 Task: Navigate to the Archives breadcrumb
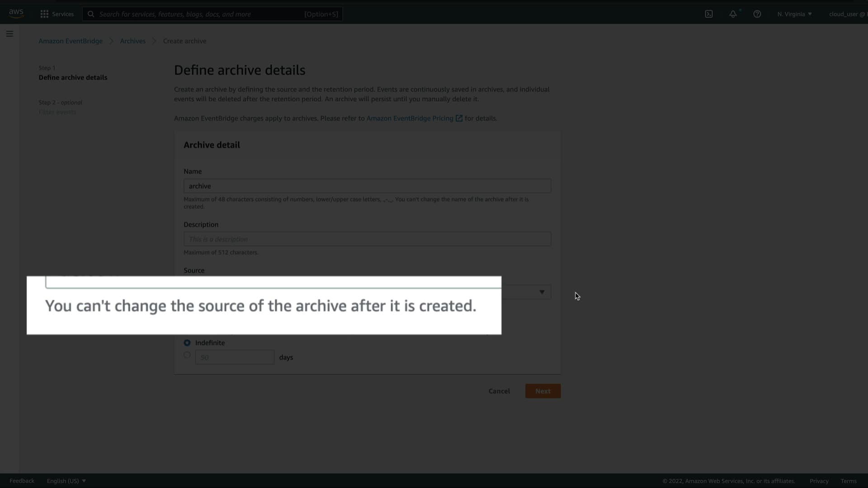point(132,41)
